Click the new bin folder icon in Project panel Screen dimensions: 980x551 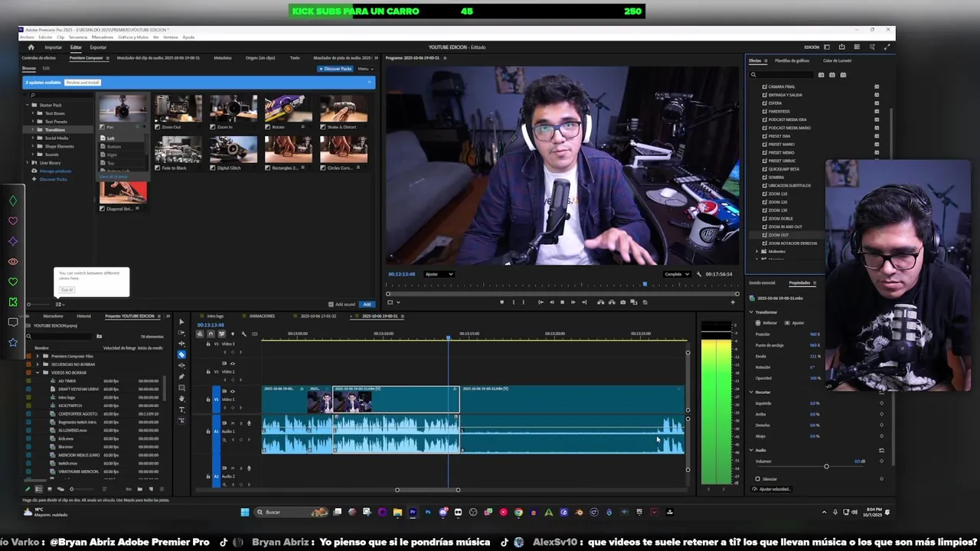click(x=139, y=489)
